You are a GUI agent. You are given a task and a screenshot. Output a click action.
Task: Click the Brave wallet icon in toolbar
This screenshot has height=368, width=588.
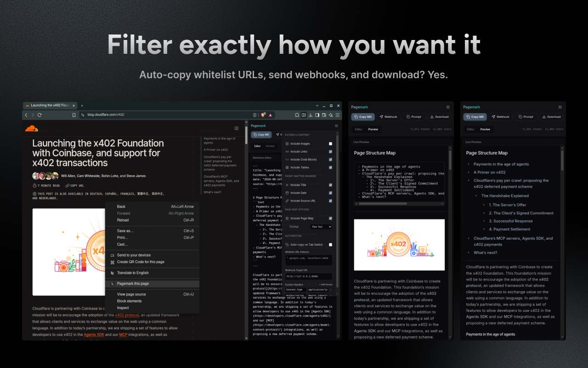324,115
